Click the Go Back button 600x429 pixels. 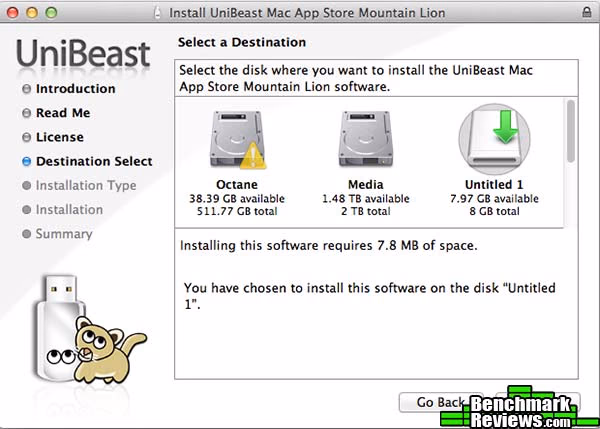pos(440,402)
